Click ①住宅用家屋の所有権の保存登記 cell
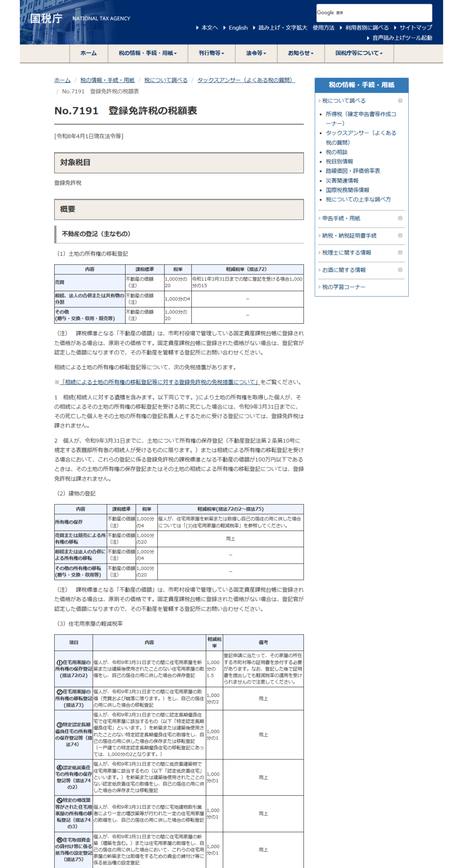 point(73,669)
